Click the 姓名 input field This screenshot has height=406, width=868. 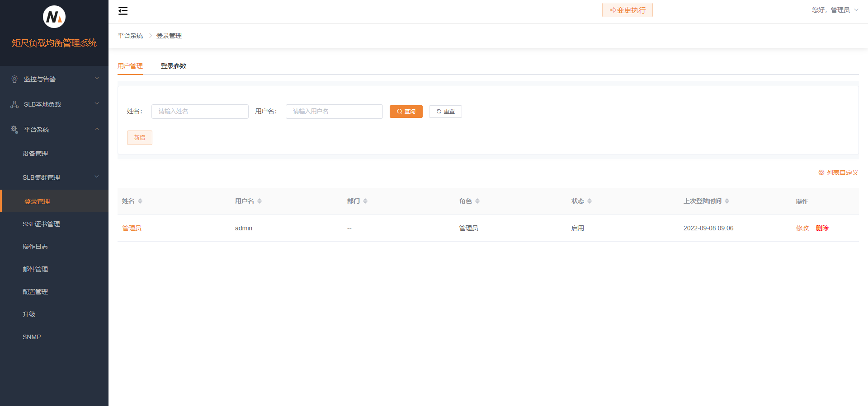(x=200, y=112)
